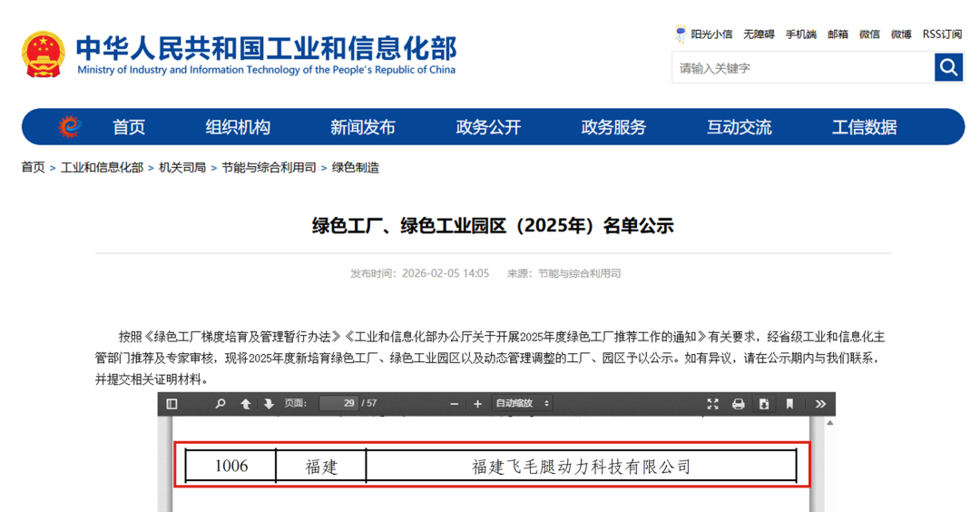Click the article title 绿色工厂、绿色工业园区

click(493, 226)
